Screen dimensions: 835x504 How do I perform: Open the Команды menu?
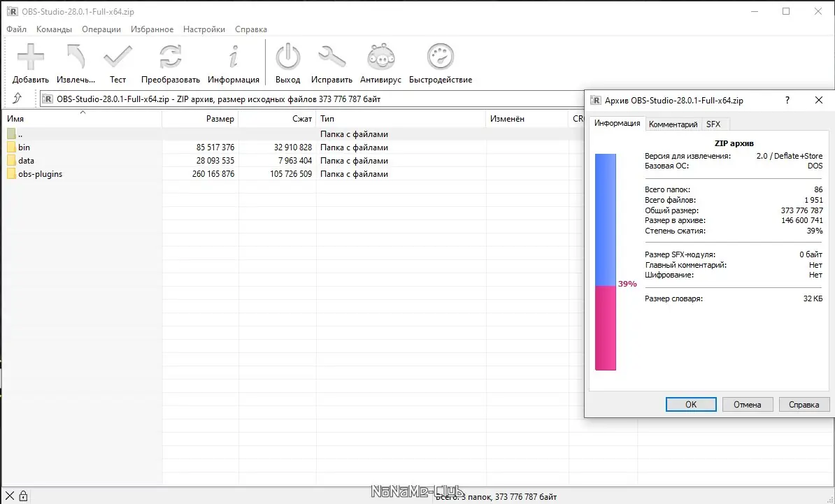click(55, 29)
